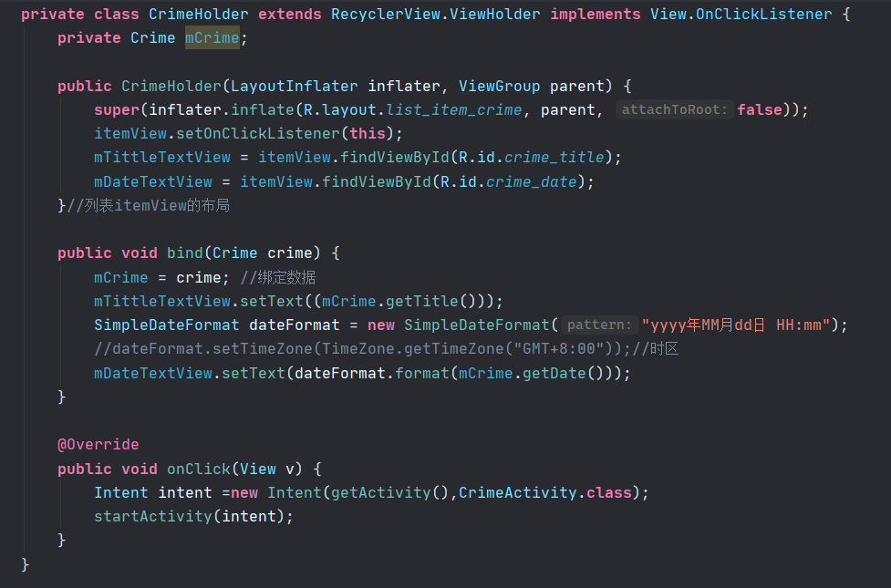Click the setOnClickListener method call
Image resolution: width=891 pixels, height=588 pixels.
pos(258,134)
